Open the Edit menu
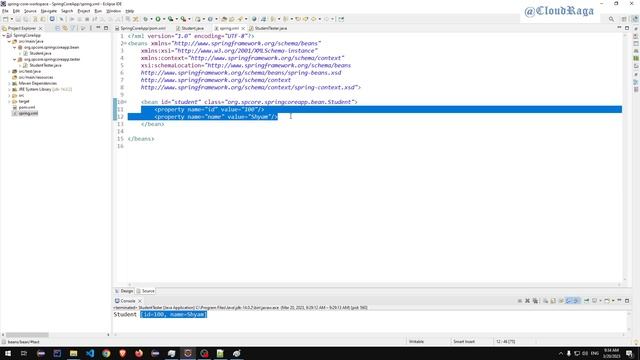Image resolution: width=640 pixels, height=360 pixels. pyautogui.click(x=16, y=11)
